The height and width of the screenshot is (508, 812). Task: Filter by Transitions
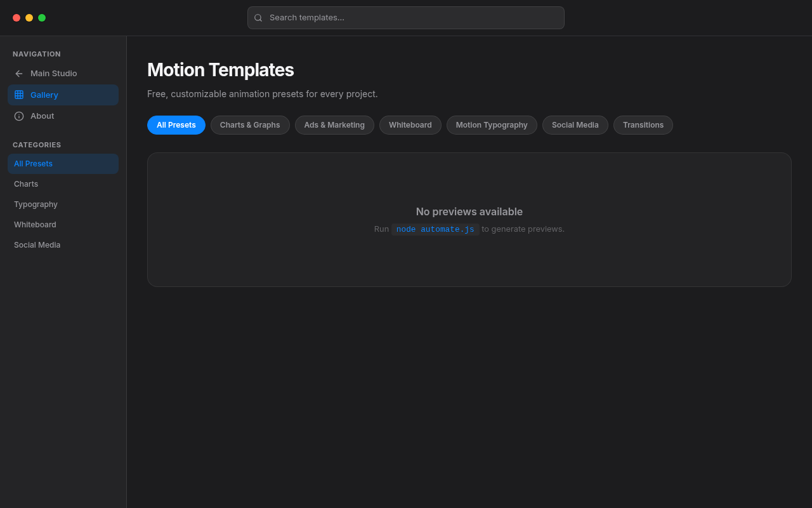(x=643, y=125)
